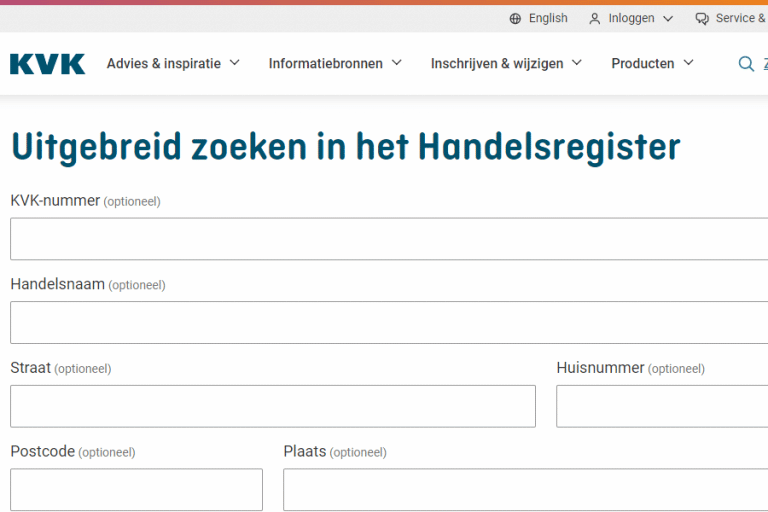Viewport: 768px width, 512px height.
Task: Focus the Straat input field
Action: coord(273,406)
